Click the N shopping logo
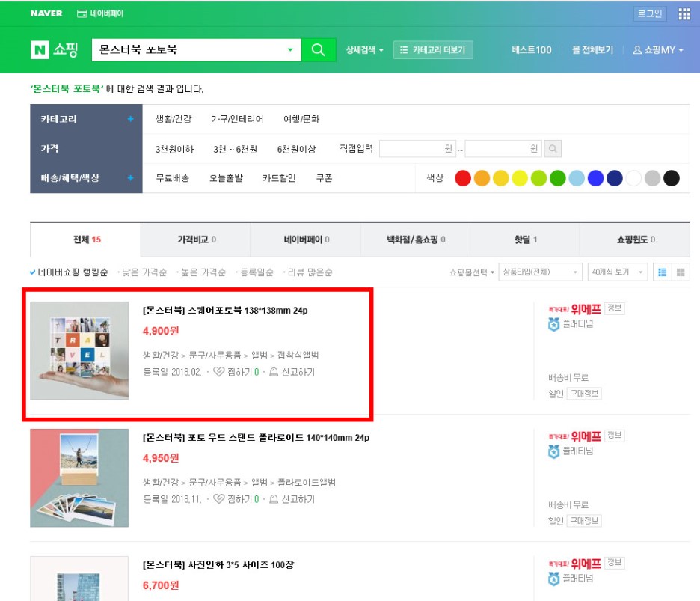Screen dimensions: 700x601 [54, 49]
